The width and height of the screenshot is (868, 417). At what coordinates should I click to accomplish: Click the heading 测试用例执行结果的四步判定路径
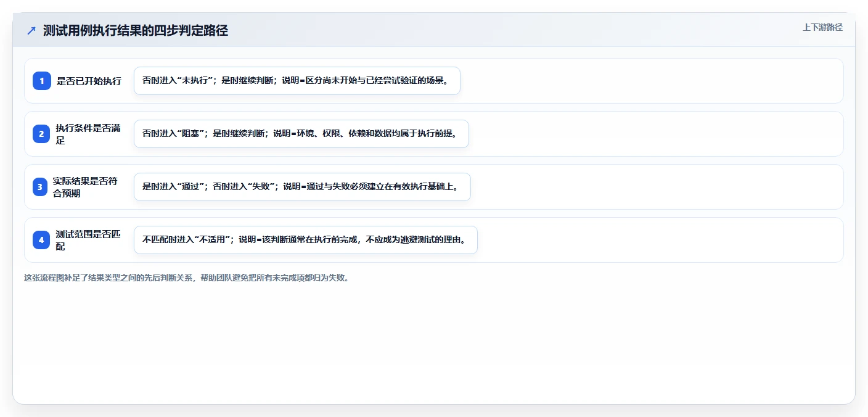tap(136, 30)
